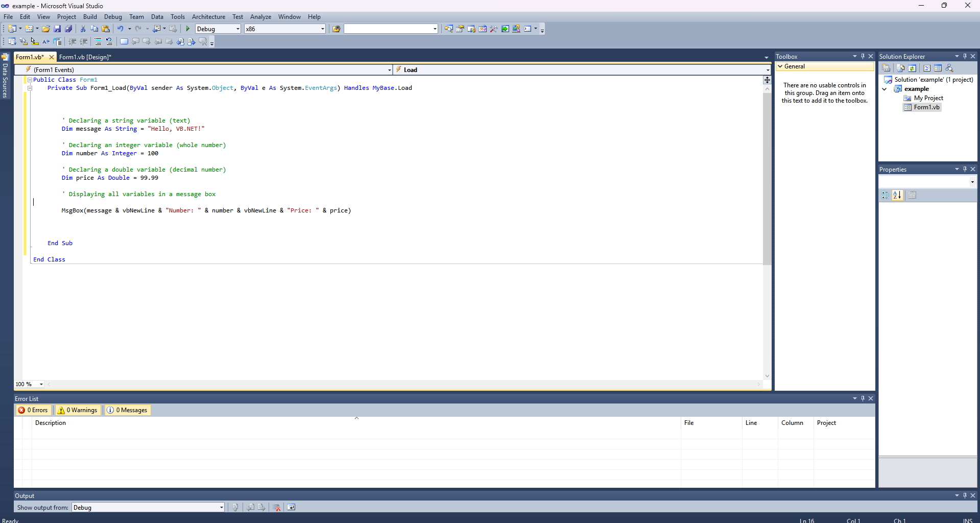Click the Find in Files toolbar icon
Screen dimensions: 980x523
click(x=449, y=29)
